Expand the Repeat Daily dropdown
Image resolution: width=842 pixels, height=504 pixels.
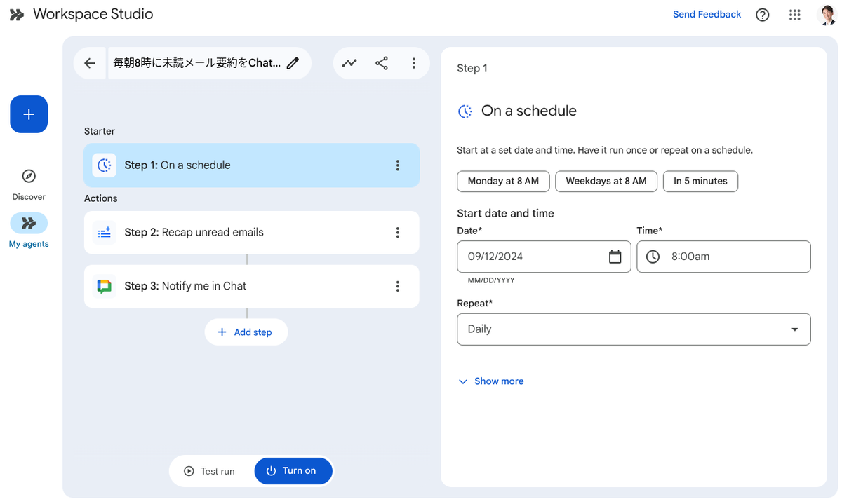click(x=634, y=329)
